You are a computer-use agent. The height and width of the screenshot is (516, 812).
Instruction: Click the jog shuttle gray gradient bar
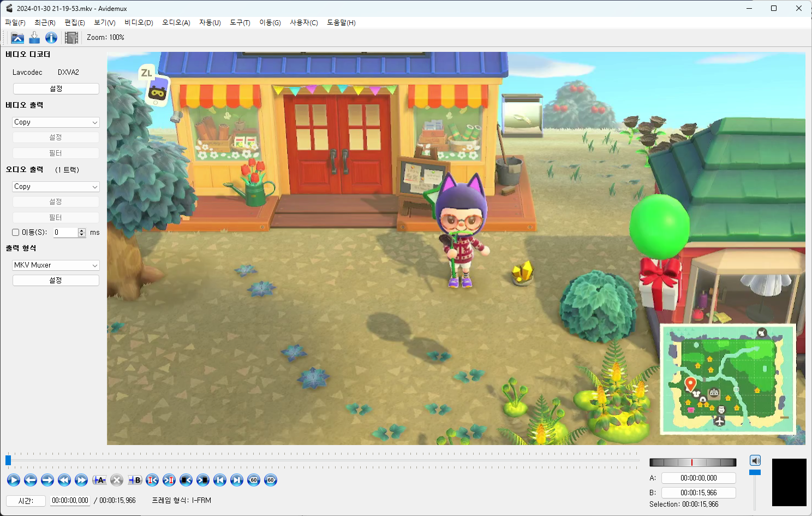click(692, 462)
